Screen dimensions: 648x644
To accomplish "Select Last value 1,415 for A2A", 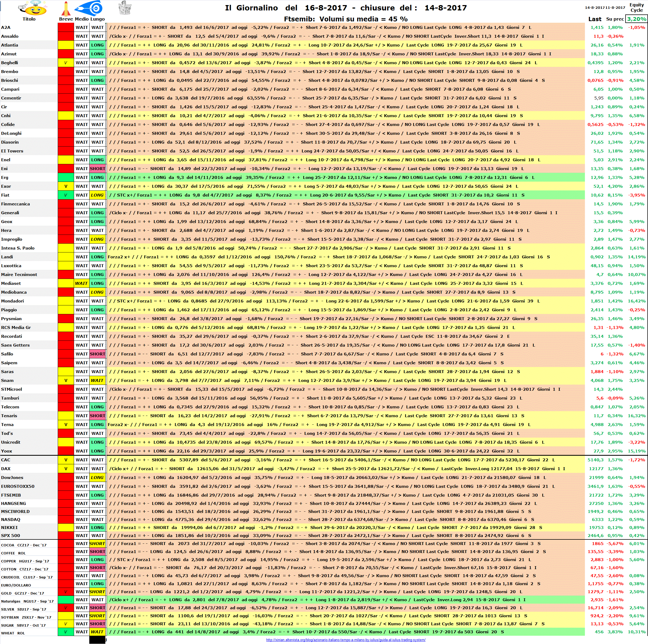I will (597, 28).
